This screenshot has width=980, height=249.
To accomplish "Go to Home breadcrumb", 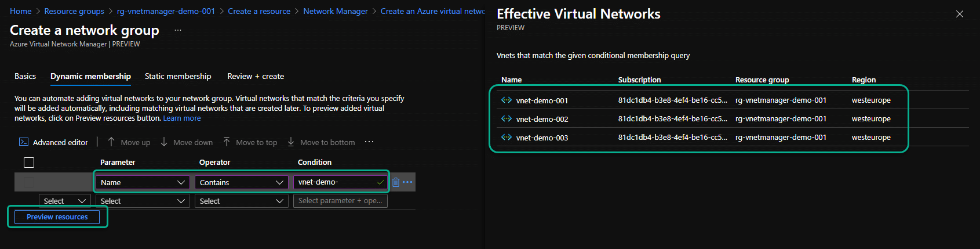I will [x=21, y=11].
